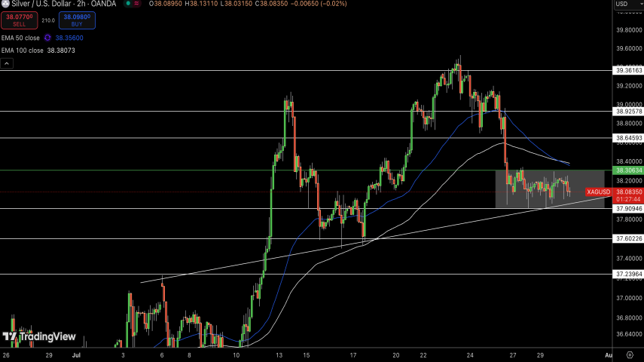
Task: Click the 37.23964 horizontal line price label
Action: tap(627, 274)
